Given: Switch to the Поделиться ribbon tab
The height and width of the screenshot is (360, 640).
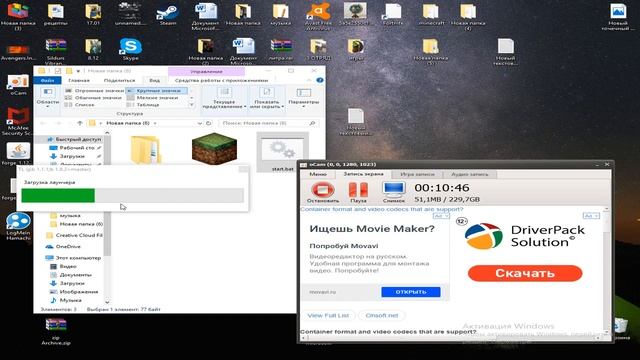Looking at the screenshot, I should coord(119,80).
